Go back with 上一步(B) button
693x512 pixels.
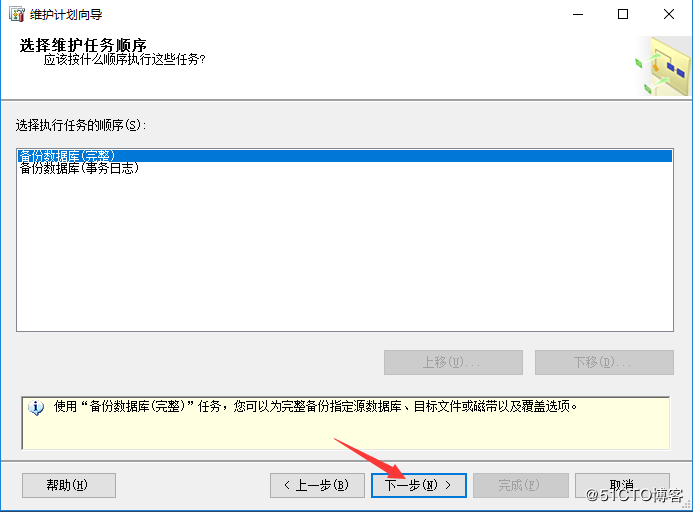(x=317, y=485)
